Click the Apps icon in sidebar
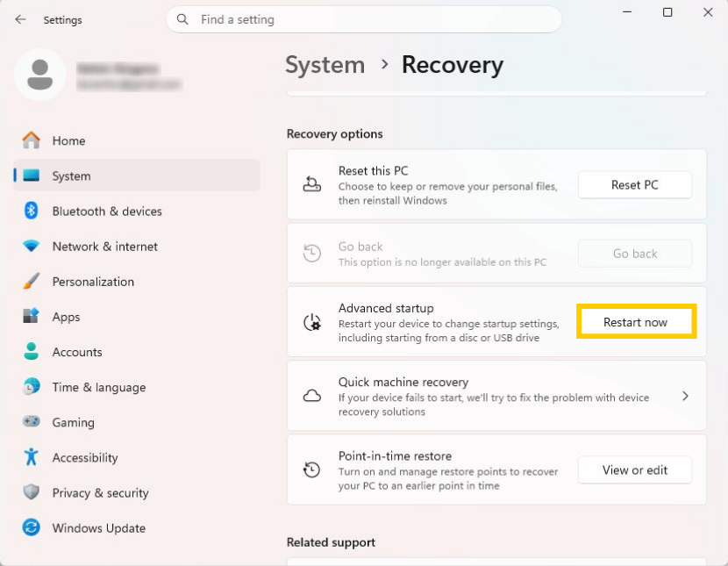Viewport: 728px width, 566px height. [x=31, y=316]
